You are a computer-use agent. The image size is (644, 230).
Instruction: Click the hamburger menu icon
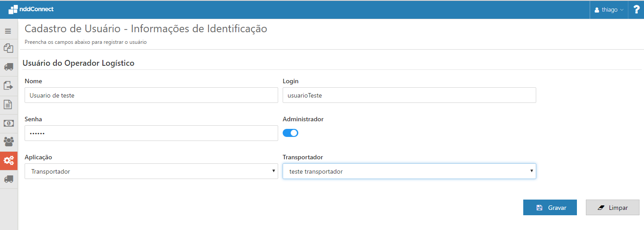tap(8, 31)
